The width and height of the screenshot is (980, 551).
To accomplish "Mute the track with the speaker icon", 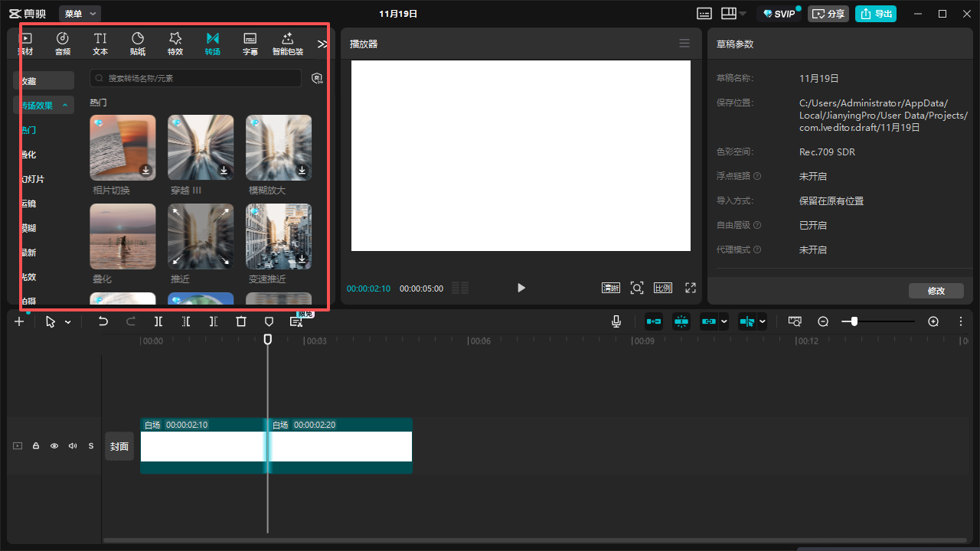I will [73, 446].
